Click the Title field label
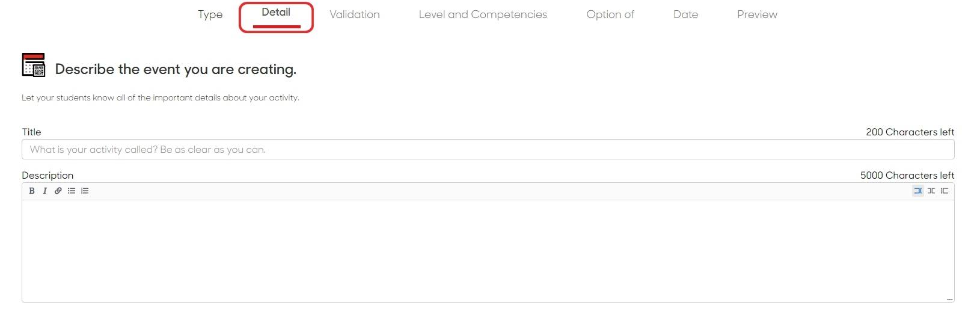This screenshot has height=314, width=980. (x=32, y=132)
